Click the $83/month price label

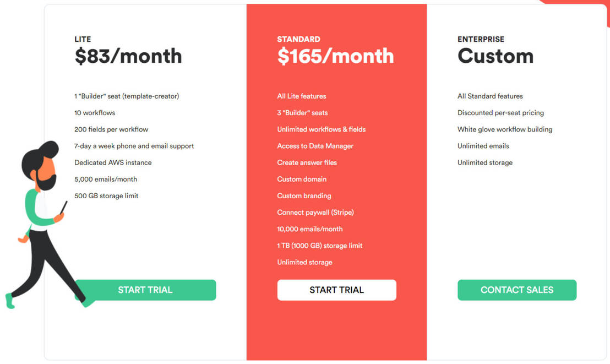pos(128,56)
